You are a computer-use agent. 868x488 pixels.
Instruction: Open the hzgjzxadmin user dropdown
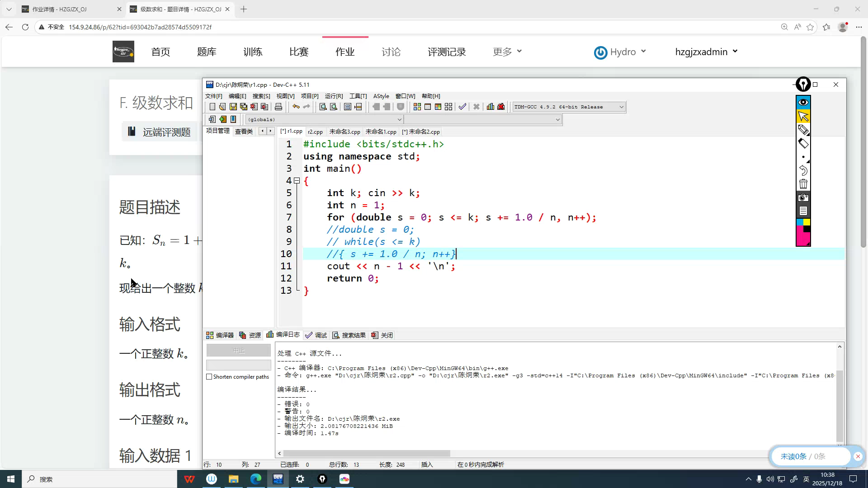coord(706,52)
